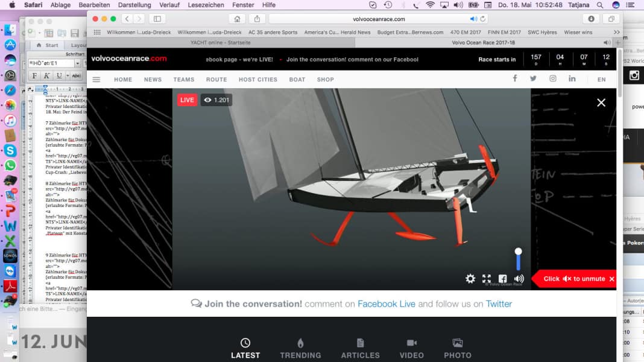The image size is (644, 362).
Task: Select the PHOTO content tab
Action: (458, 349)
